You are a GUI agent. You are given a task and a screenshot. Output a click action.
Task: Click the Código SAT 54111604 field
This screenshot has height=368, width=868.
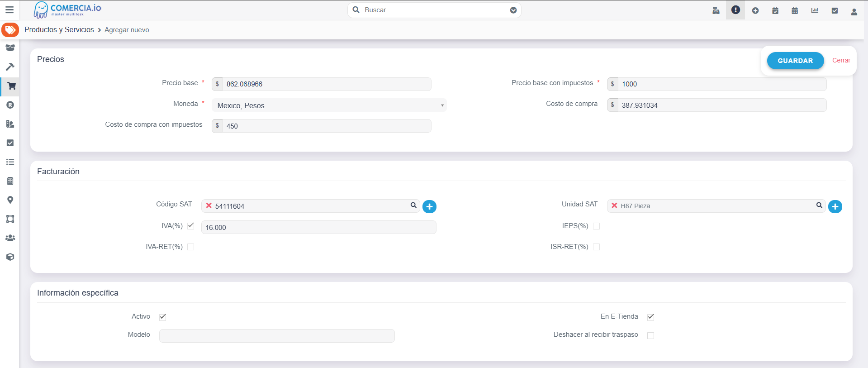310,206
